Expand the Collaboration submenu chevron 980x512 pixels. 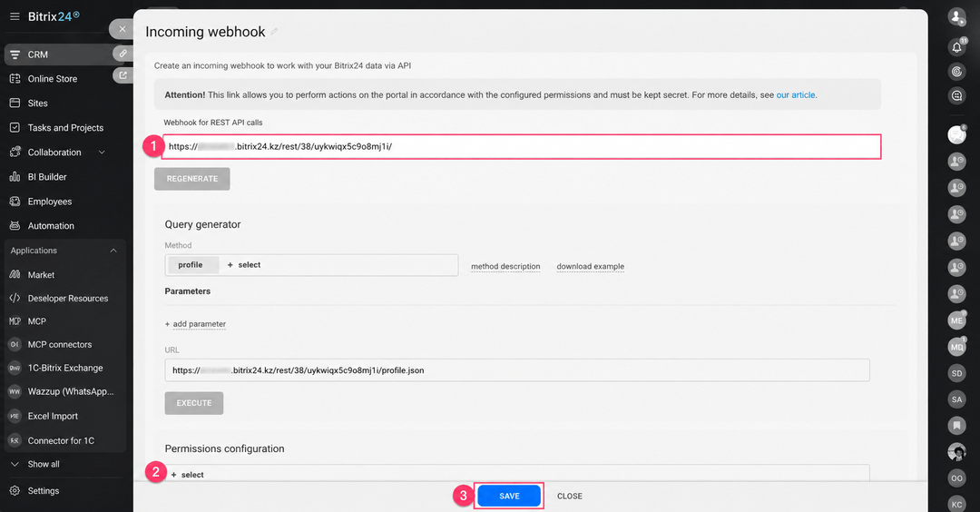(x=102, y=152)
